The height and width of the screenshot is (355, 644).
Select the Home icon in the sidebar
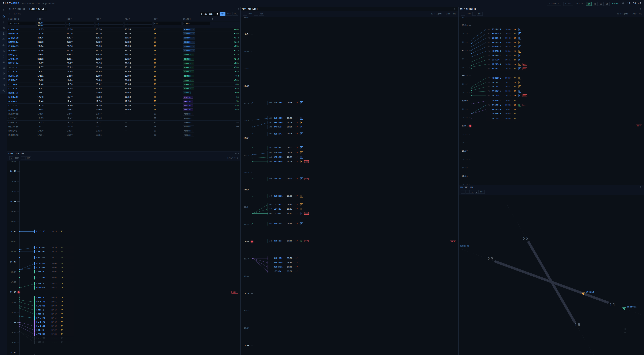coord(4,16)
